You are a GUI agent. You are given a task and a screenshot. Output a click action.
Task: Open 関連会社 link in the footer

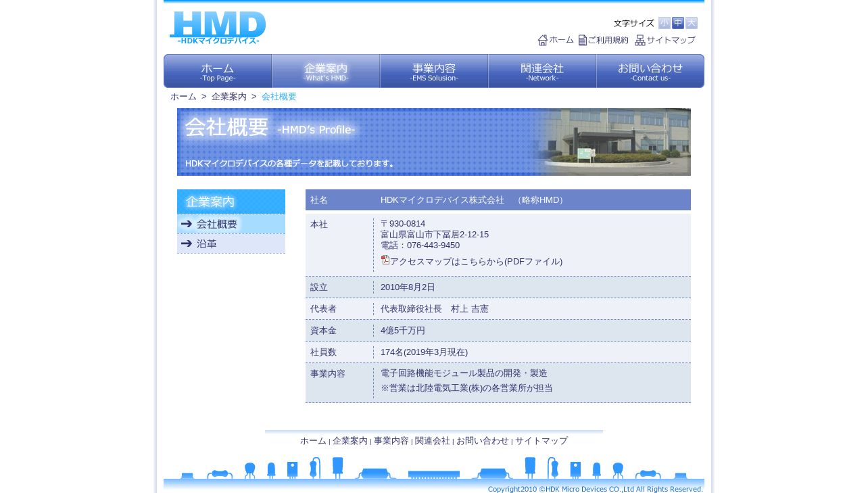[433, 441]
